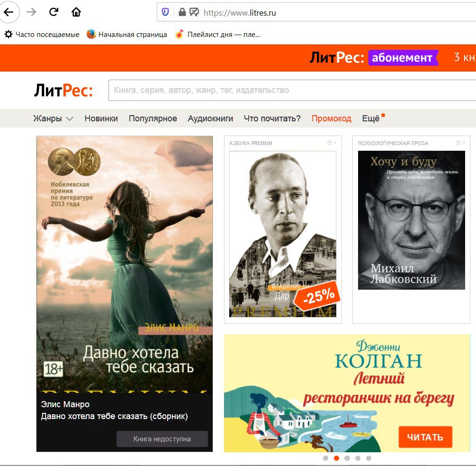The height and width of the screenshot is (466, 476).
Task: Open the Хочу и буду book cover
Action: [x=411, y=220]
